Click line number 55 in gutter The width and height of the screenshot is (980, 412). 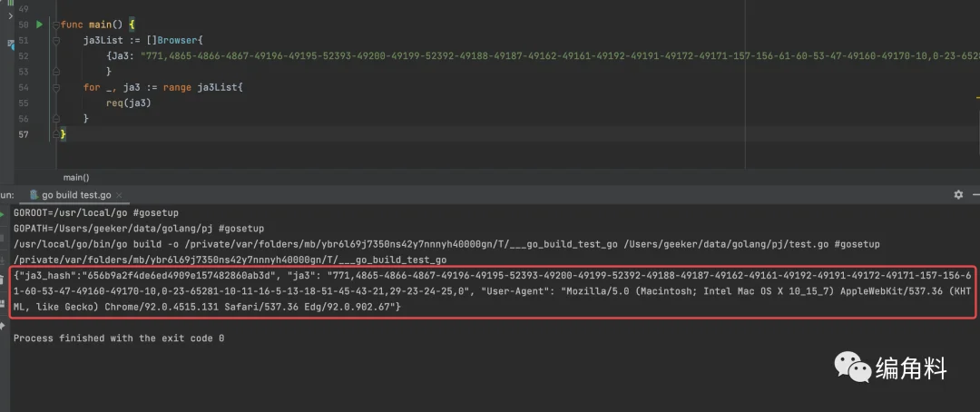tap(24, 103)
